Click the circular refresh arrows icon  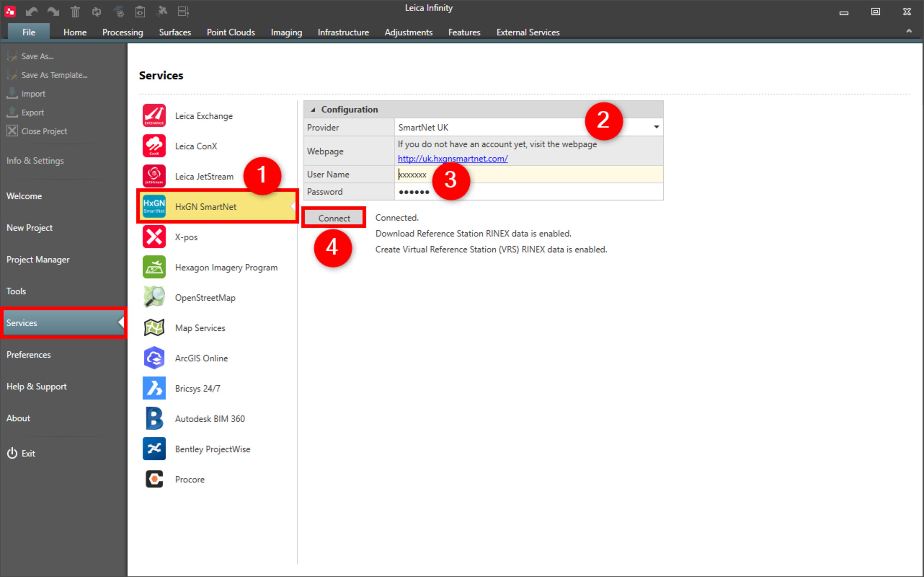[x=97, y=12]
